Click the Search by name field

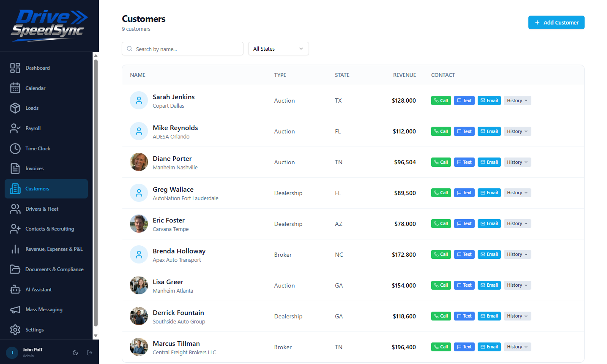point(183,49)
